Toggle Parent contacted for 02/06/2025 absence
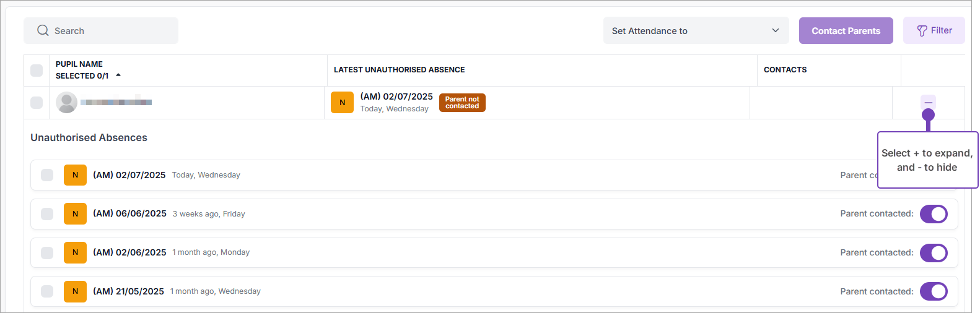The width and height of the screenshot is (980, 313). 933,253
